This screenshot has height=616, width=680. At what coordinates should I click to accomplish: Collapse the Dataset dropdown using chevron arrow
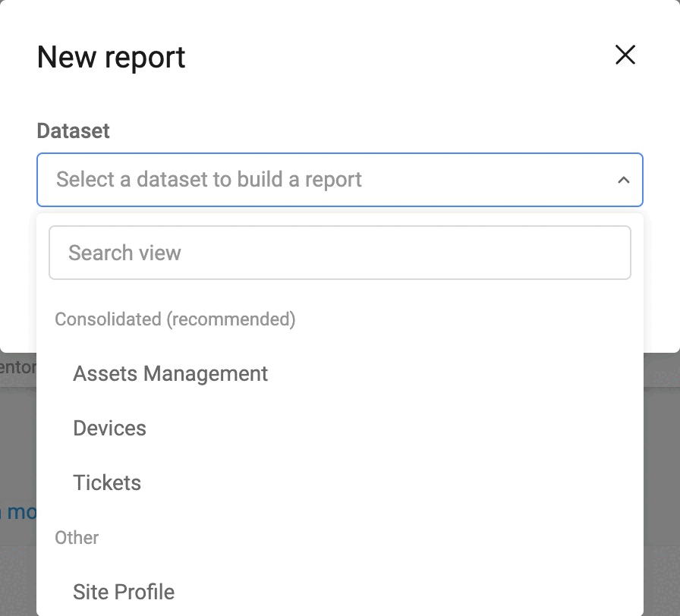click(623, 180)
